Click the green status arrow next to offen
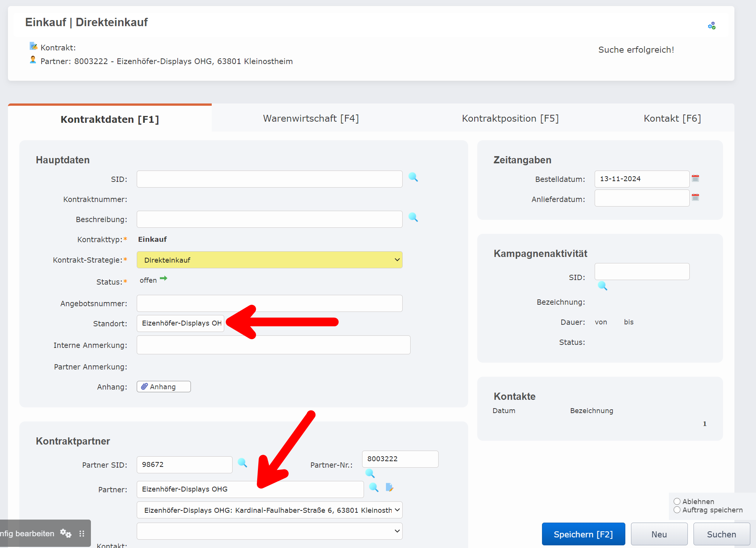Viewport: 756px width, 548px height. (x=164, y=279)
